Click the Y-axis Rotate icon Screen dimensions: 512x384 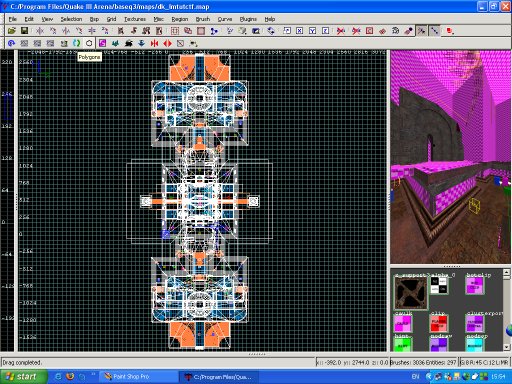click(x=79, y=31)
